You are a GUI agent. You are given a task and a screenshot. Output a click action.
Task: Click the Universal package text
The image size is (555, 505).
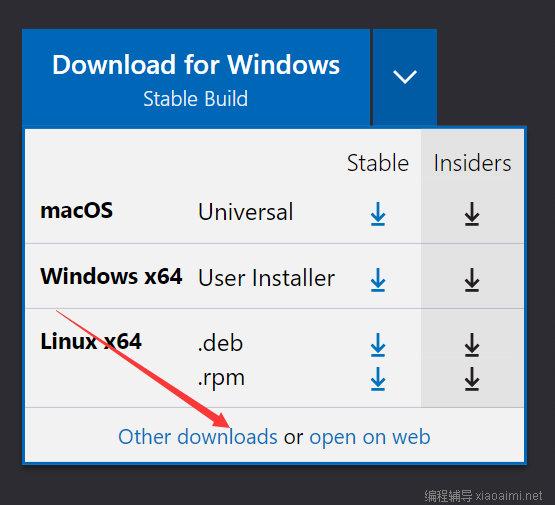click(246, 212)
